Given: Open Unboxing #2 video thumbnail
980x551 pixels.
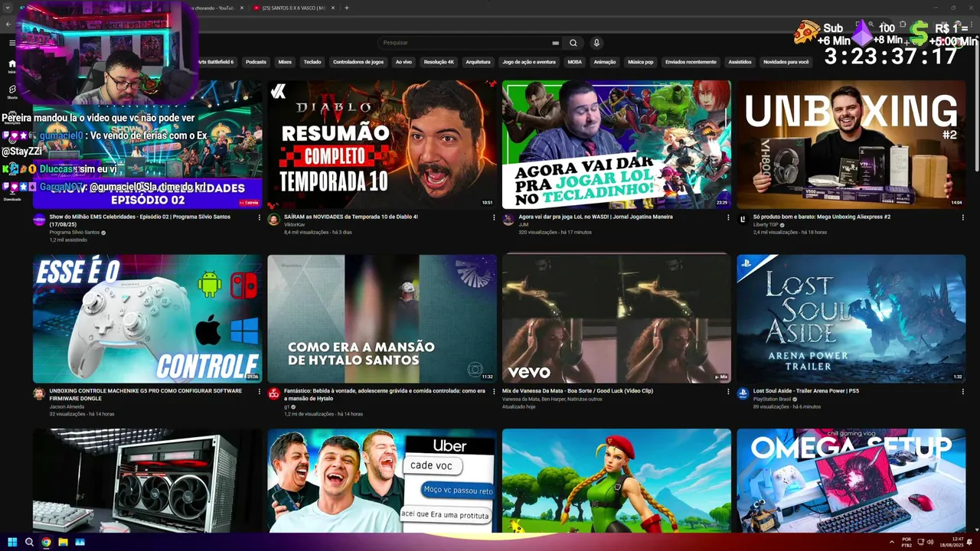Looking at the screenshot, I should pos(851,145).
